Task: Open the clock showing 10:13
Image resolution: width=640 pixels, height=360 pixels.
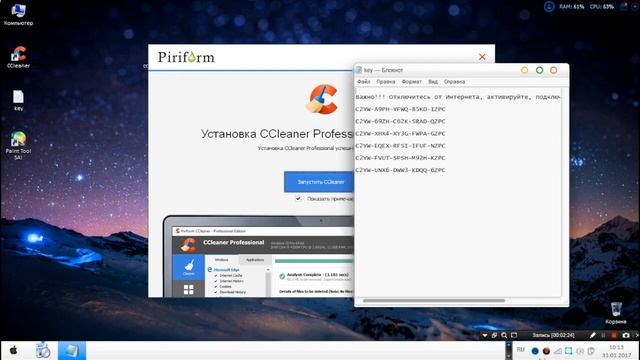Action: 616,351
